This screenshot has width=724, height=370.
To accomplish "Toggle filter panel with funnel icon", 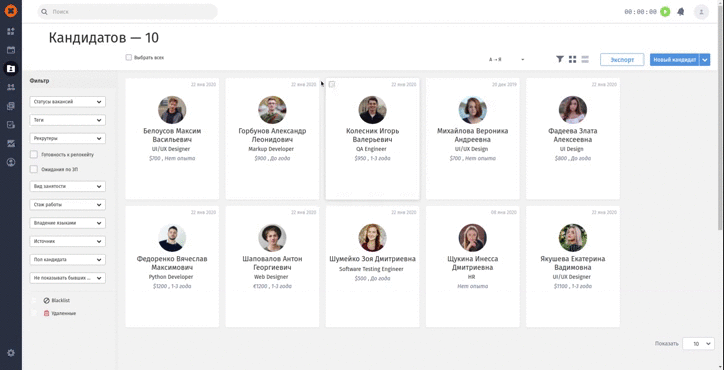I will click(x=560, y=59).
